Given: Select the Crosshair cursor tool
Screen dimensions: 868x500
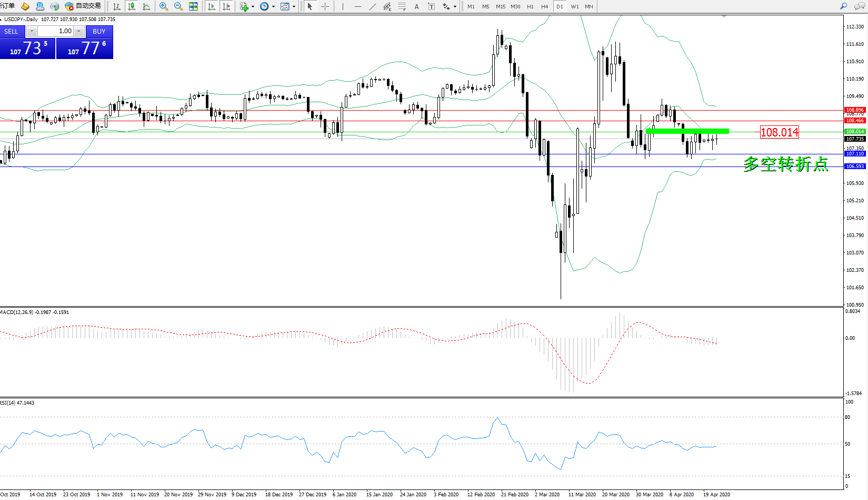Looking at the screenshot, I should point(325,6).
